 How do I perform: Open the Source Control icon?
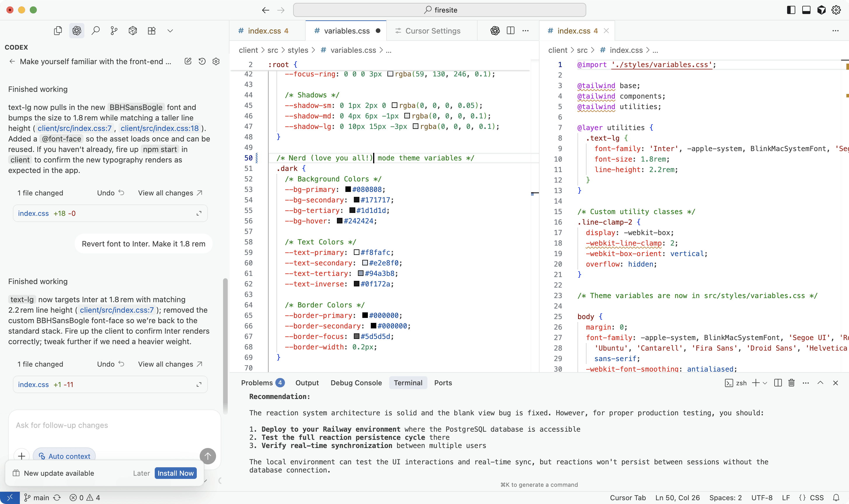pos(114,31)
